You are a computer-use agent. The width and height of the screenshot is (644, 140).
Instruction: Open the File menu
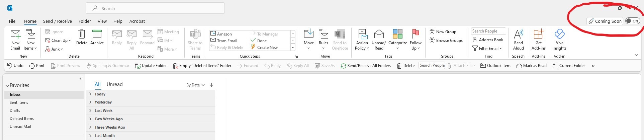(12, 21)
